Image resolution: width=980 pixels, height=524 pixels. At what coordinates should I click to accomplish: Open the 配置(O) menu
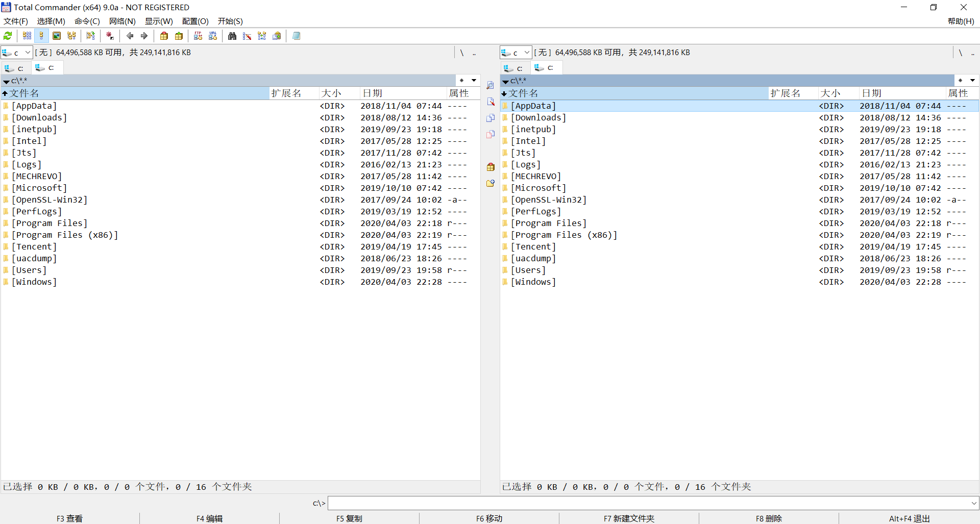coord(195,21)
